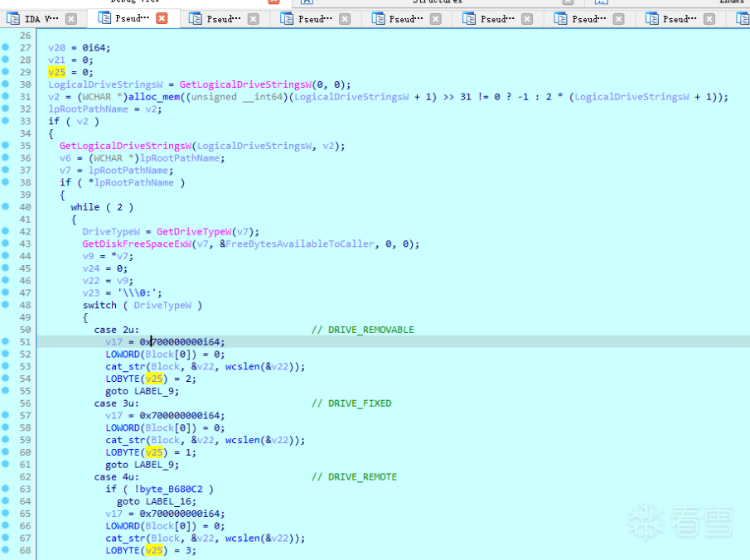Toggle breakpoint dot on line 42

pos(5,231)
